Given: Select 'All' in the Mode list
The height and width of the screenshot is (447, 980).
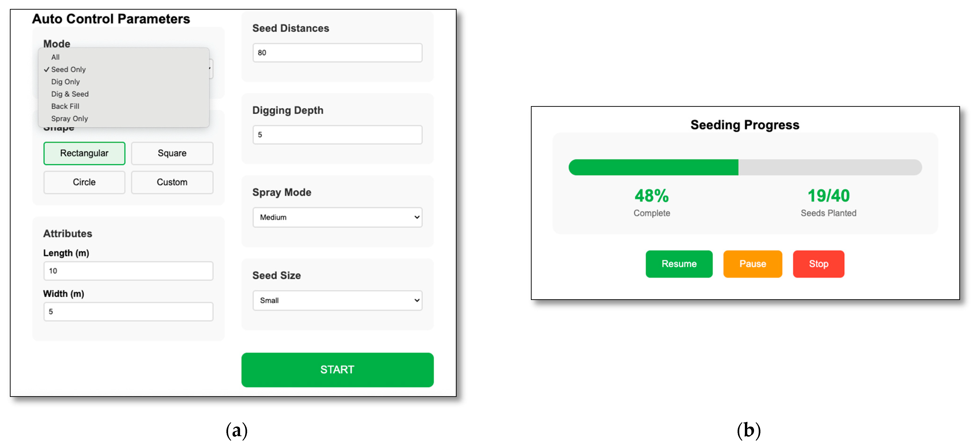Looking at the screenshot, I should [x=55, y=57].
